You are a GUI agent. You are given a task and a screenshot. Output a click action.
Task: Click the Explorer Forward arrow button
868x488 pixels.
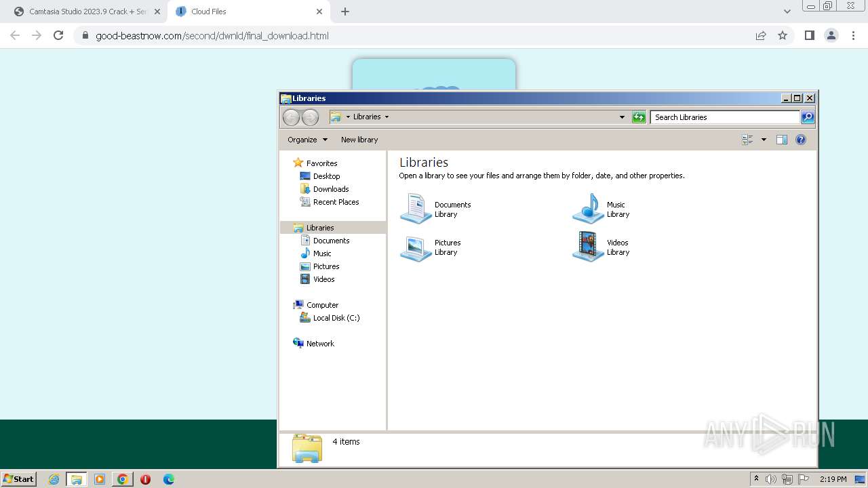click(310, 117)
